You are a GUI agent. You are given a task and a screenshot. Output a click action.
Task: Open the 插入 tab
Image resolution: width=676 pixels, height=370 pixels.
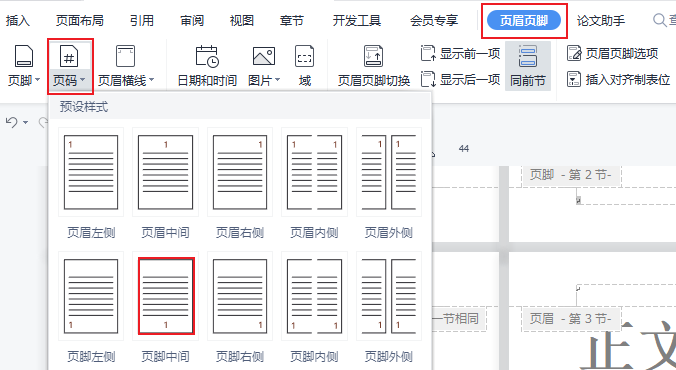pos(17,20)
